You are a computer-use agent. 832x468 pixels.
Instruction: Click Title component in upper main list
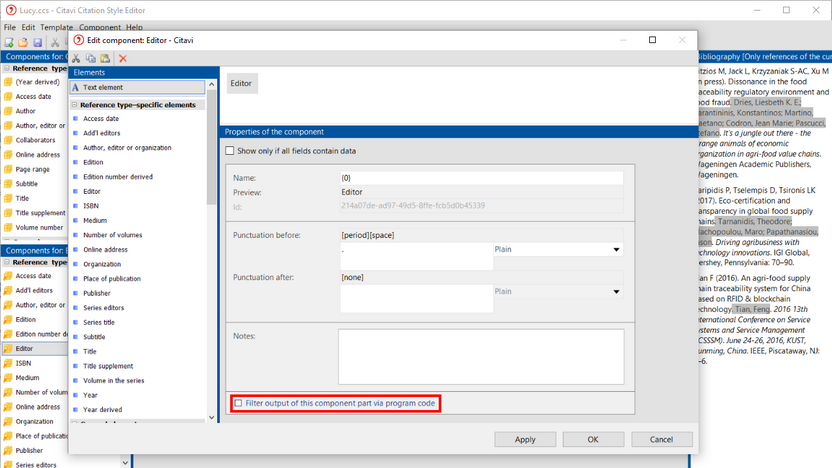coord(22,198)
